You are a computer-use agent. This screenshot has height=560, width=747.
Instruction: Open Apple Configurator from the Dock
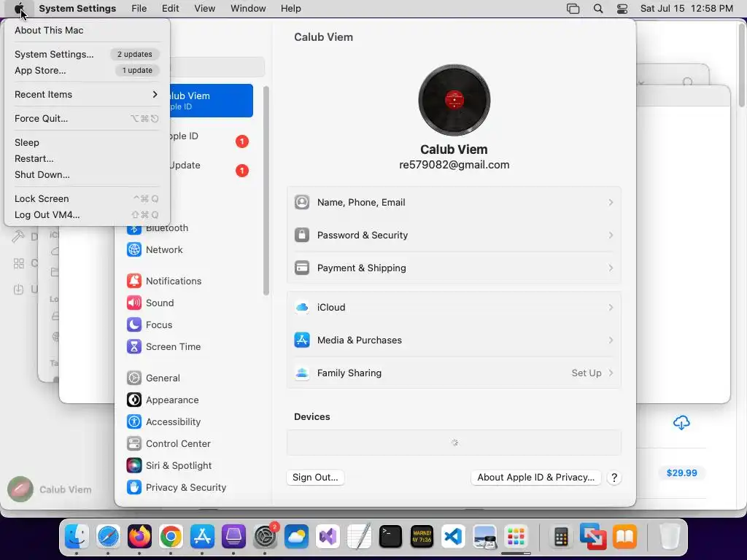[233, 537]
